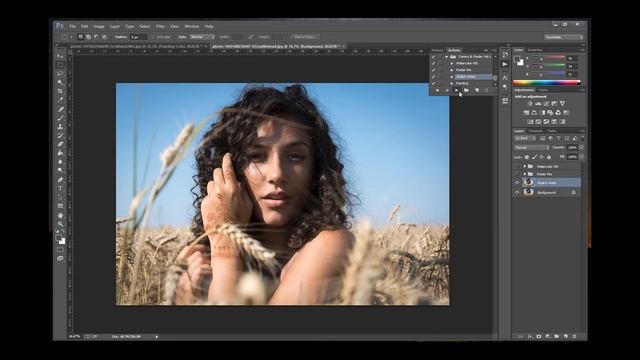Play the selected Sketch Artist action
The width and height of the screenshot is (640, 360).
click(456, 90)
